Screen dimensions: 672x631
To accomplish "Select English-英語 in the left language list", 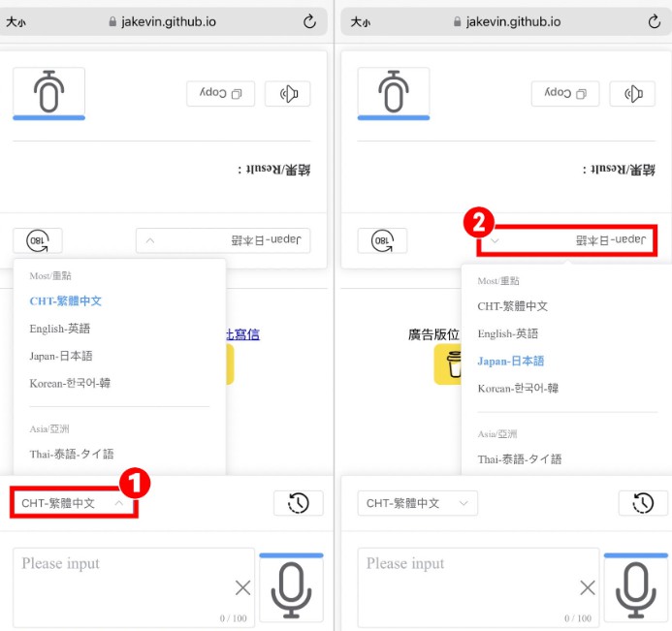I will click(x=60, y=329).
